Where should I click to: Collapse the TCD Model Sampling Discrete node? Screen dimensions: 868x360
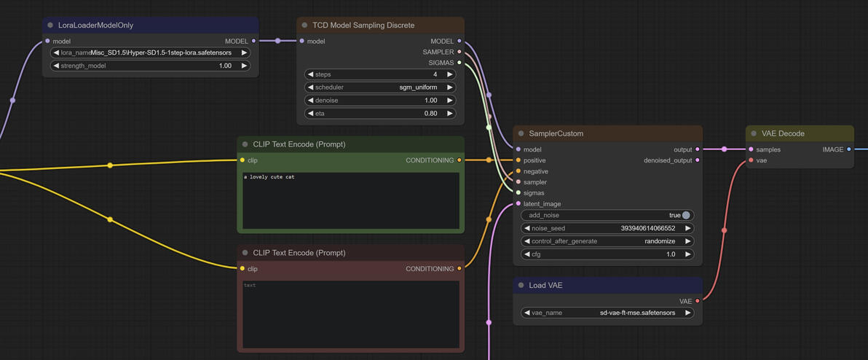pos(304,26)
